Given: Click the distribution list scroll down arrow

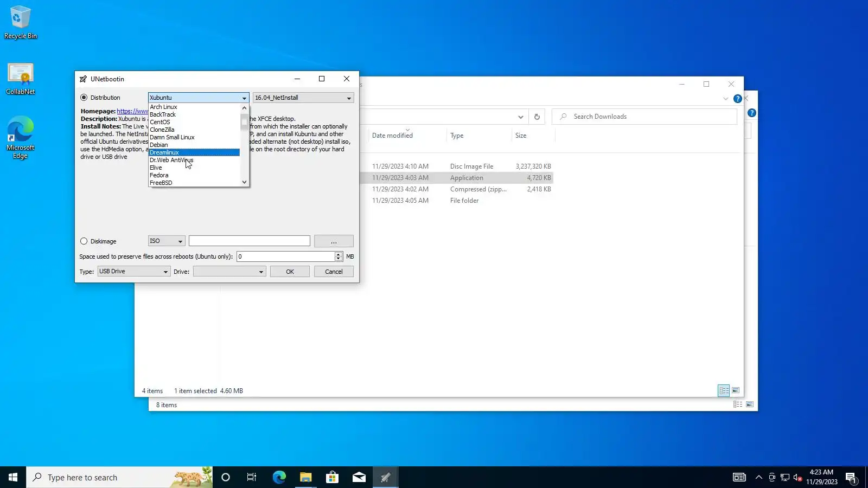Looking at the screenshot, I should [244, 182].
